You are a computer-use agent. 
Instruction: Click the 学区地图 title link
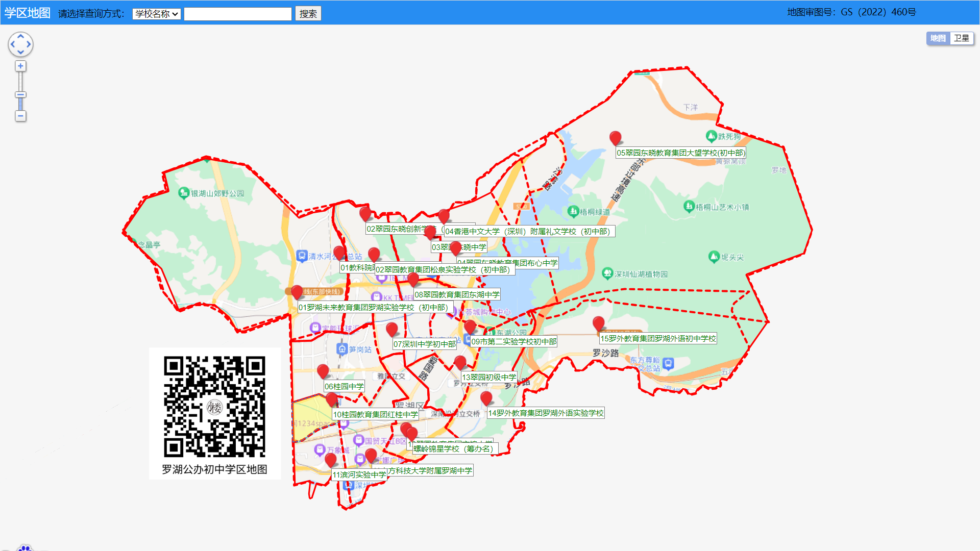27,13
